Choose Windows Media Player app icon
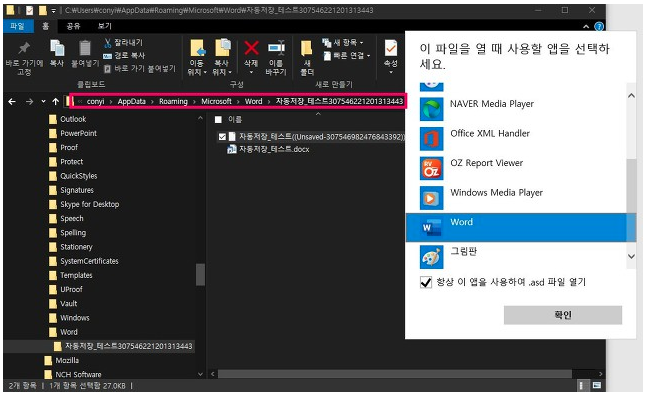This screenshot has width=651, height=394. click(431, 198)
